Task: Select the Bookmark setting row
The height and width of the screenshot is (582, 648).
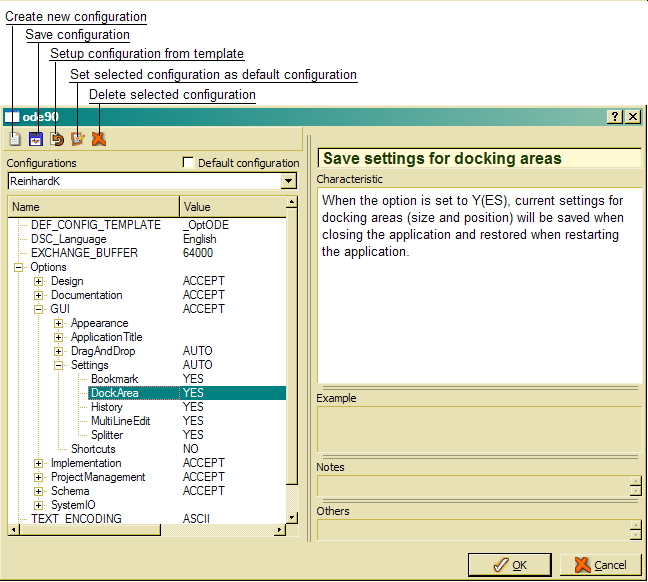Action: (114, 380)
